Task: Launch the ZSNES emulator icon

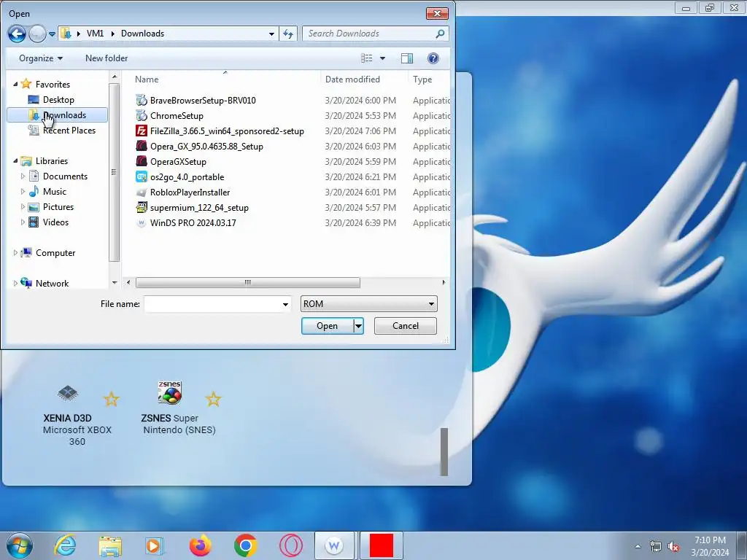Action: (x=169, y=392)
